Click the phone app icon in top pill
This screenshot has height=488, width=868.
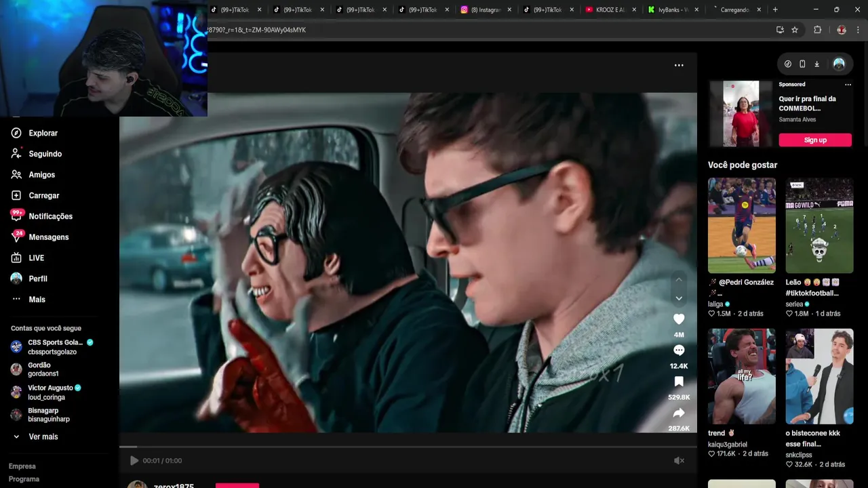point(802,64)
